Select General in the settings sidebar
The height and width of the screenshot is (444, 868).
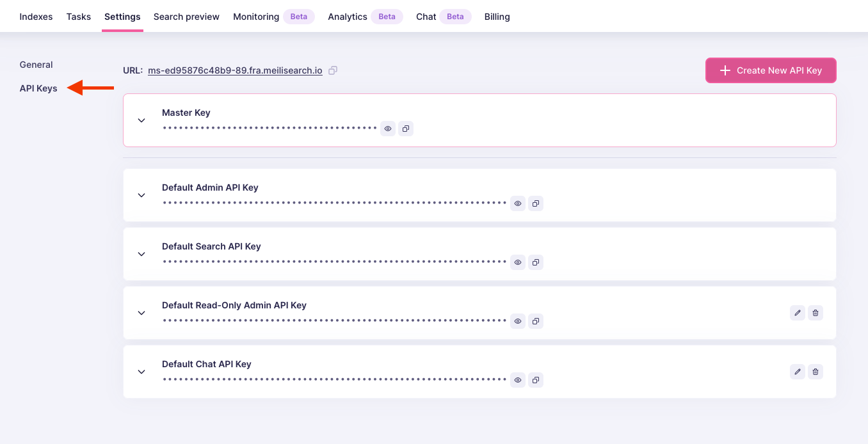click(36, 65)
